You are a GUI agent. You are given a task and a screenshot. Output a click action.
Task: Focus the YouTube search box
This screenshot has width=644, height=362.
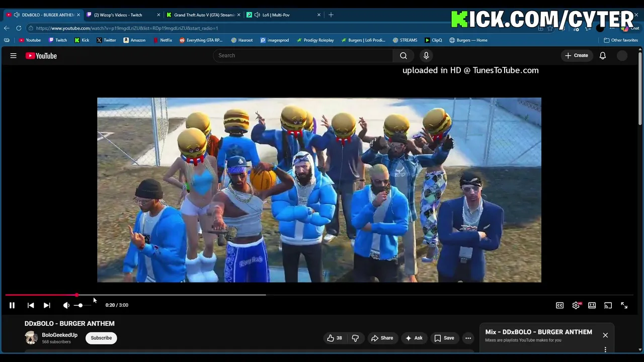(303, 55)
